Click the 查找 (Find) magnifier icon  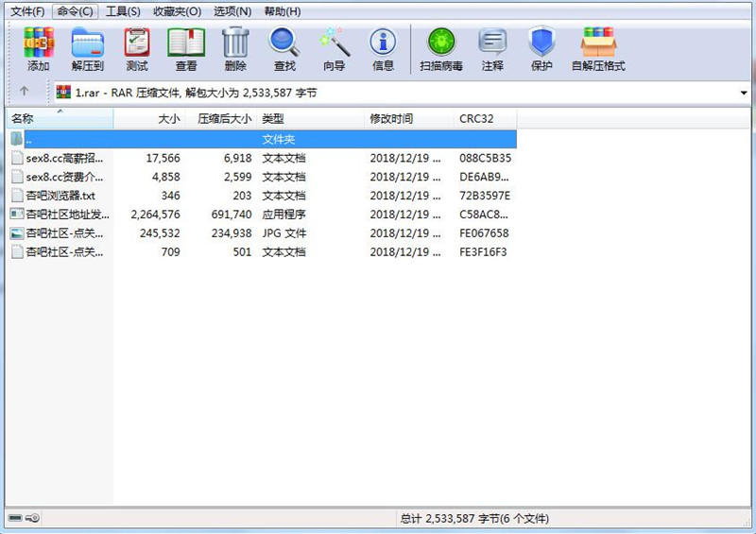point(284,43)
